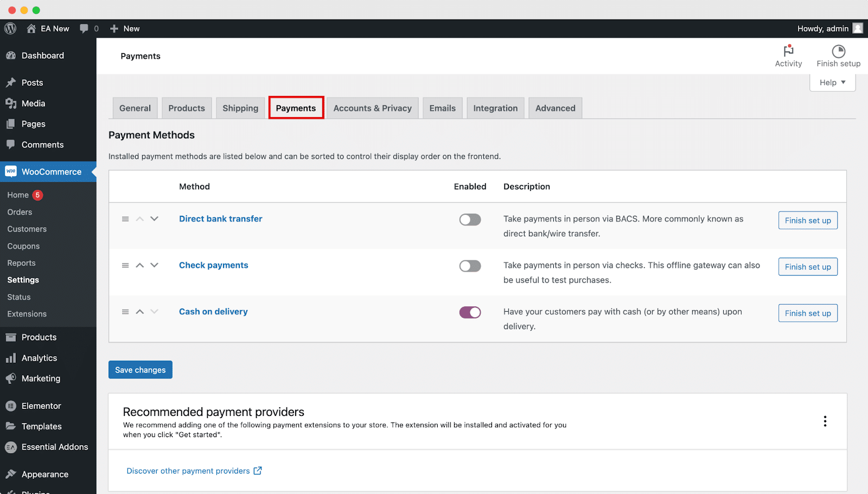Image resolution: width=868 pixels, height=494 pixels.
Task: Click the Appearance brush icon
Action: click(x=11, y=474)
